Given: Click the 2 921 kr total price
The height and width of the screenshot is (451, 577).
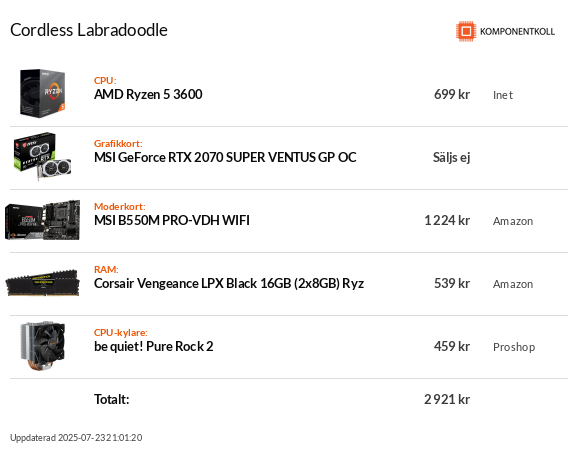Looking at the screenshot, I should tap(447, 399).
